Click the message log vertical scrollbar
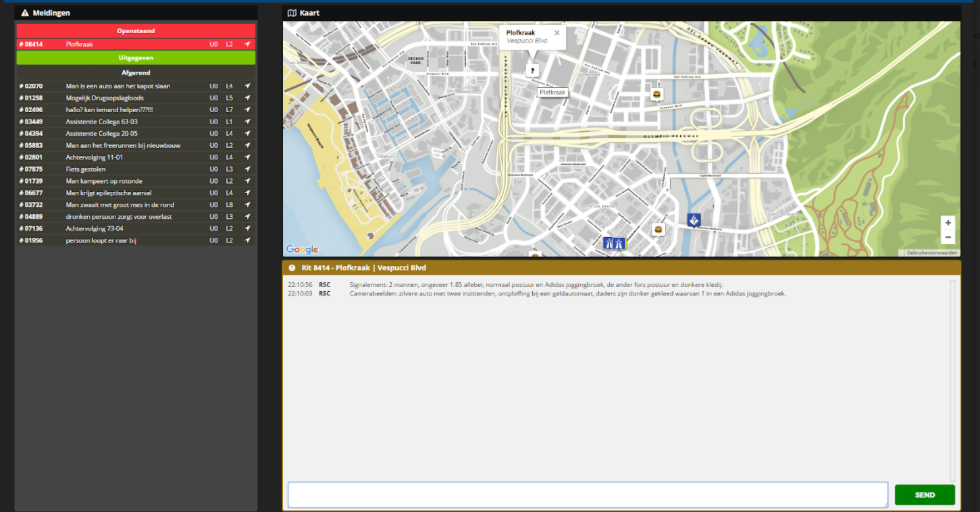Viewport: 980px width, 512px height. (x=952, y=378)
